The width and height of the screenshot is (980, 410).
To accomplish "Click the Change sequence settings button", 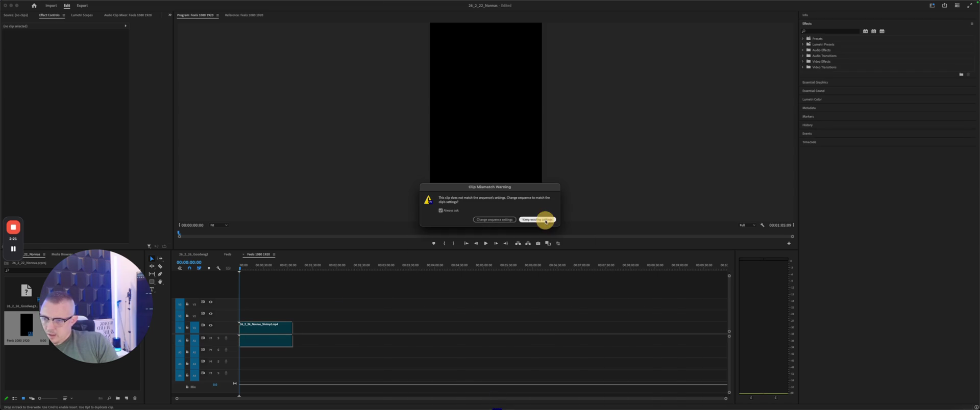I will (x=494, y=220).
